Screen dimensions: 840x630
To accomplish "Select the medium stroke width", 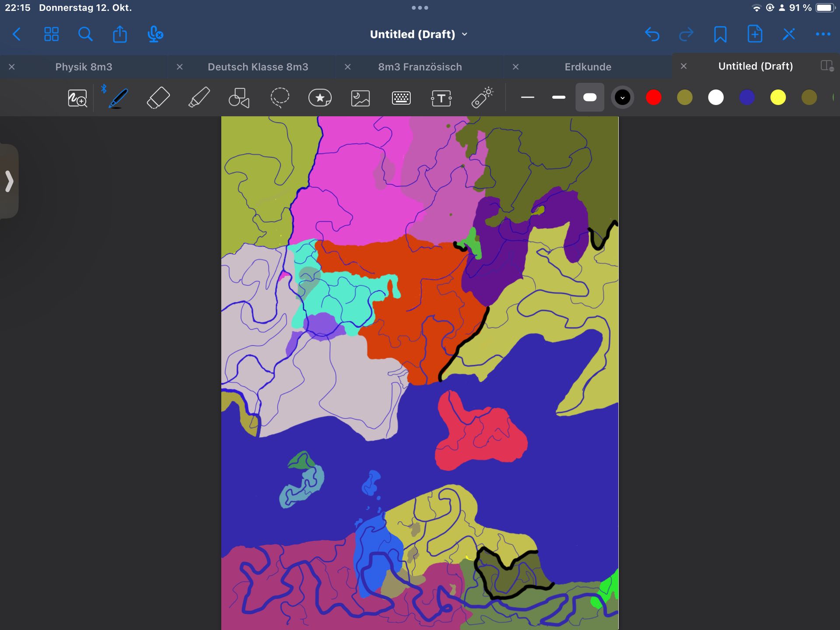I will click(559, 97).
